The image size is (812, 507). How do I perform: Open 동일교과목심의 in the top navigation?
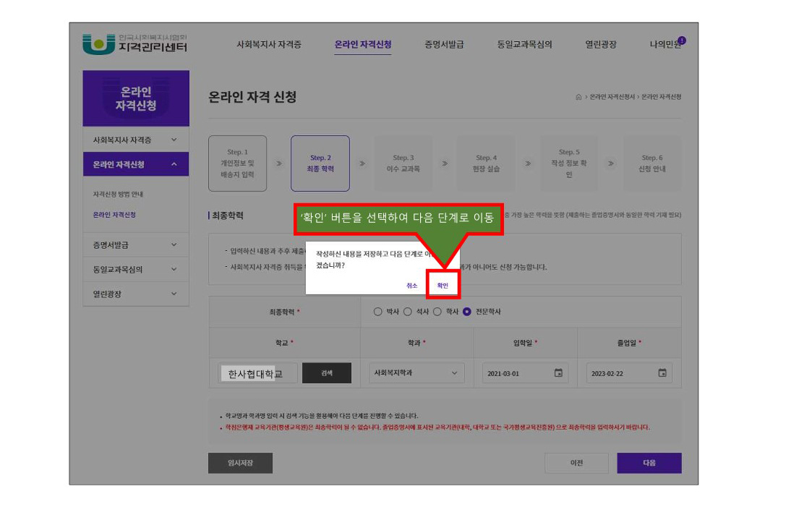click(x=525, y=45)
